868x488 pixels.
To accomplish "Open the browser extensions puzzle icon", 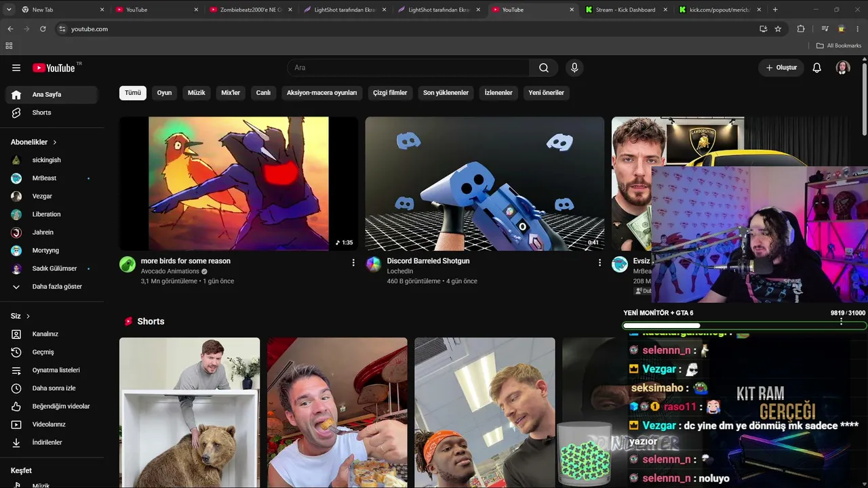I will [801, 29].
